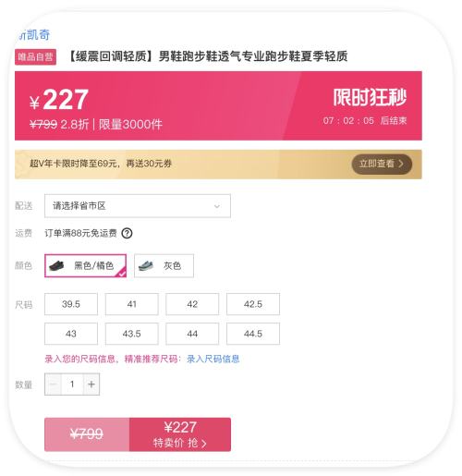Screen dimensions: 462x476
Task: Click the 立即查看 button on the gold banner
Action: 382,164
